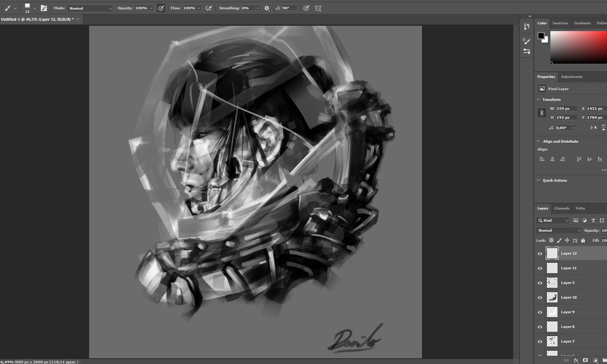
Task: Open the layer blend mode Normal dropdown
Action: 559,230
